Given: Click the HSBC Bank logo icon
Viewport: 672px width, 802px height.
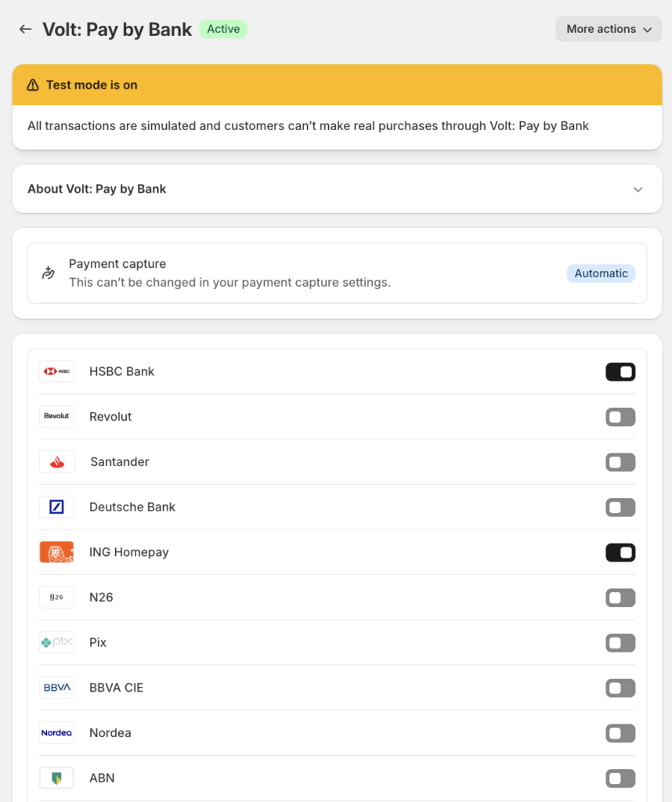Looking at the screenshot, I should coord(56,371).
